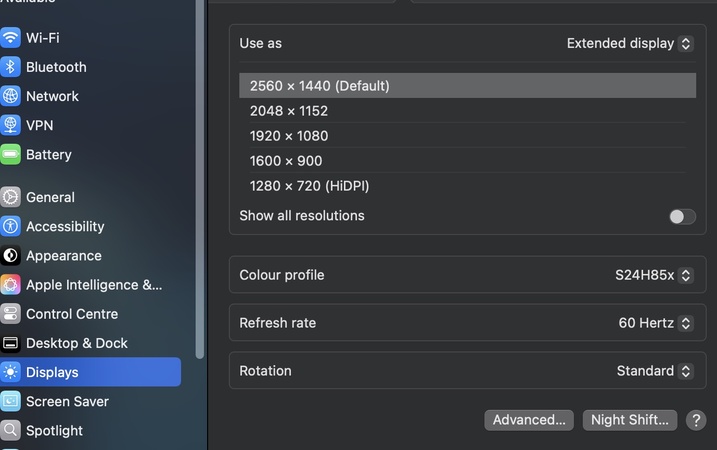Select the 1920 × 1080 resolution
The height and width of the screenshot is (450, 717).
[467, 136]
